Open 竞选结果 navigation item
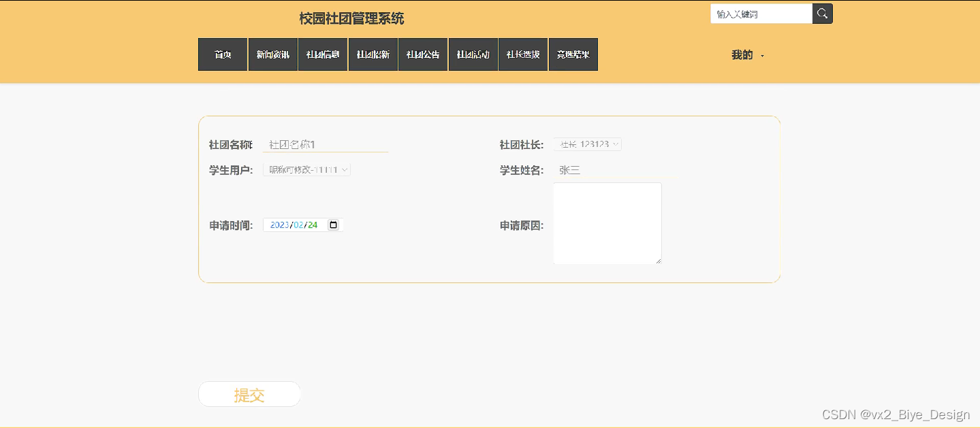Viewport: 980px width, 428px height. pos(573,54)
